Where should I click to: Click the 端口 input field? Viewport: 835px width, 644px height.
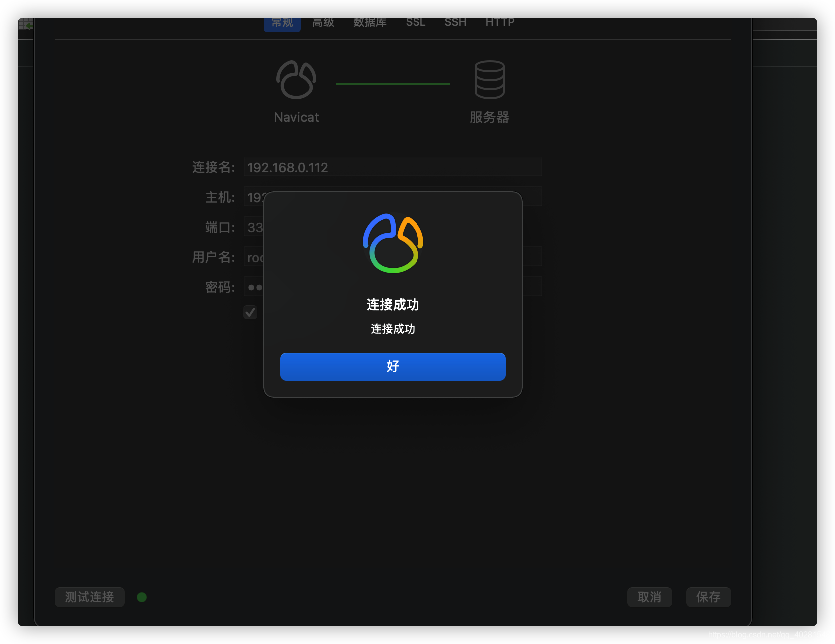tap(254, 227)
